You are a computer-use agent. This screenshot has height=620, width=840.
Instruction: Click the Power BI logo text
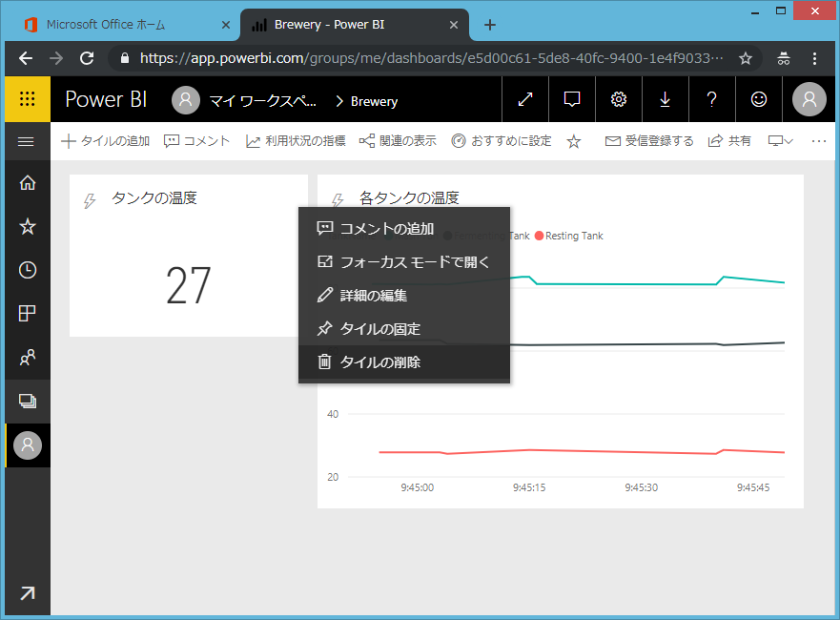coord(106,99)
